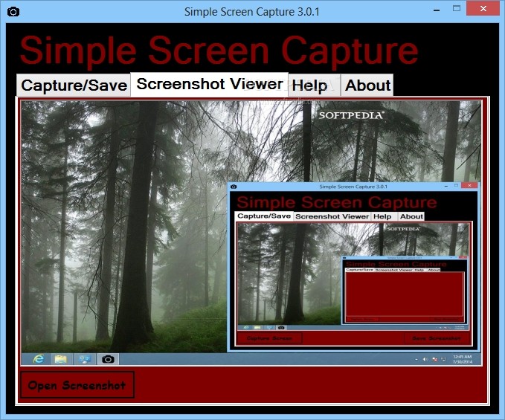505x420 pixels.
Task: Click the monitor icon in captured taskbar
Action: coord(84,359)
